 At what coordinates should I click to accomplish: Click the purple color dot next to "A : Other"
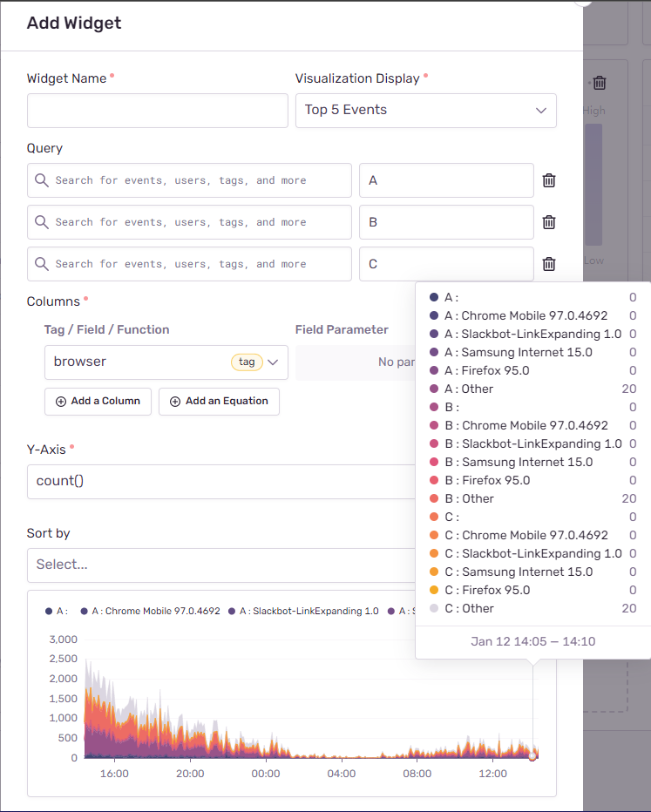click(432, 389)
